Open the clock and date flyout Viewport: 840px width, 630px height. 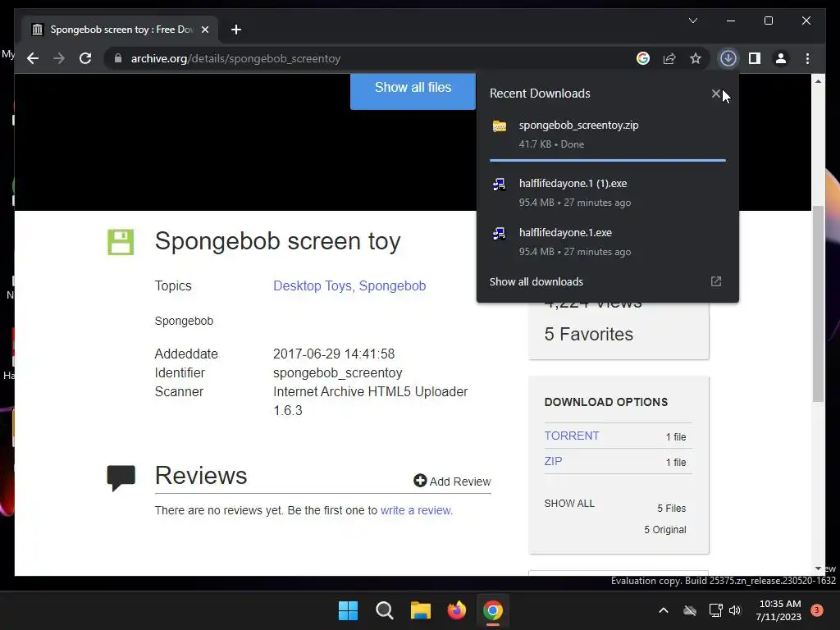coord(778,610)
